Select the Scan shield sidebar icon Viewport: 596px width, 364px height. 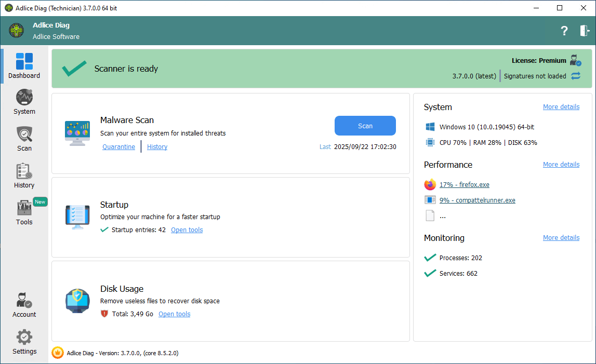pyautogui.click(x=24, y=134)
